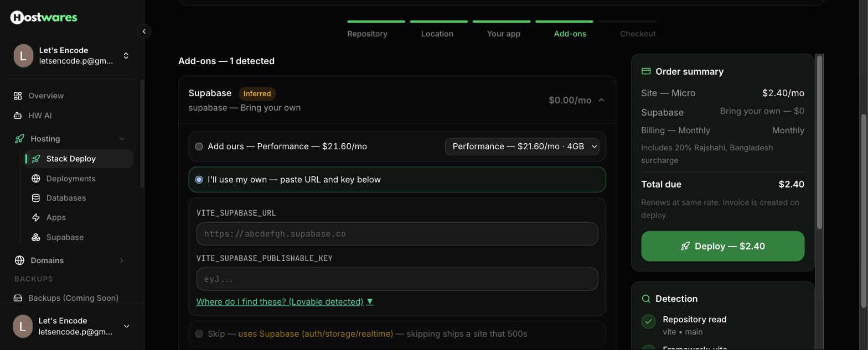Focus the VITE_SUPABASE_PUBLISHABLE_KEY input field
Screen dimensions: 868x350
(x=397, y=279)
